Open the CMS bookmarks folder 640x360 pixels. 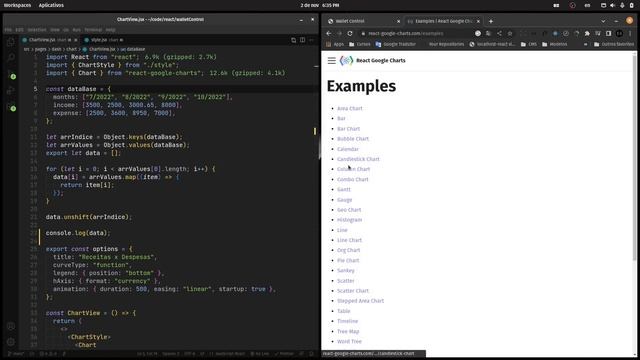pos(529,44)
